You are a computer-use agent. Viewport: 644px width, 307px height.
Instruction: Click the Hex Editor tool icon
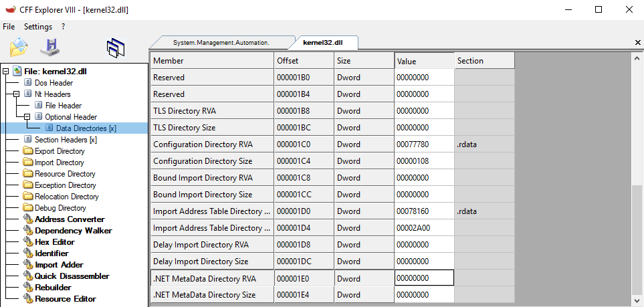28,242
